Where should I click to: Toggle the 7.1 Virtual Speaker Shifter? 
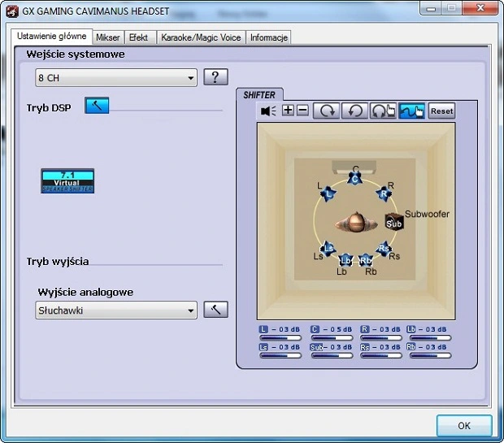(67, 180)
